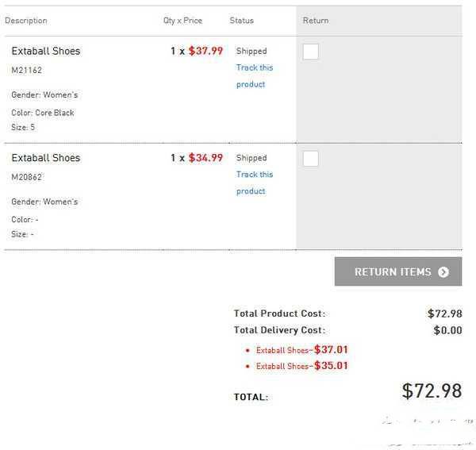476x450 pixels.
Task: Select the Qty x Price column header
Action: click(x=182, y=21)
